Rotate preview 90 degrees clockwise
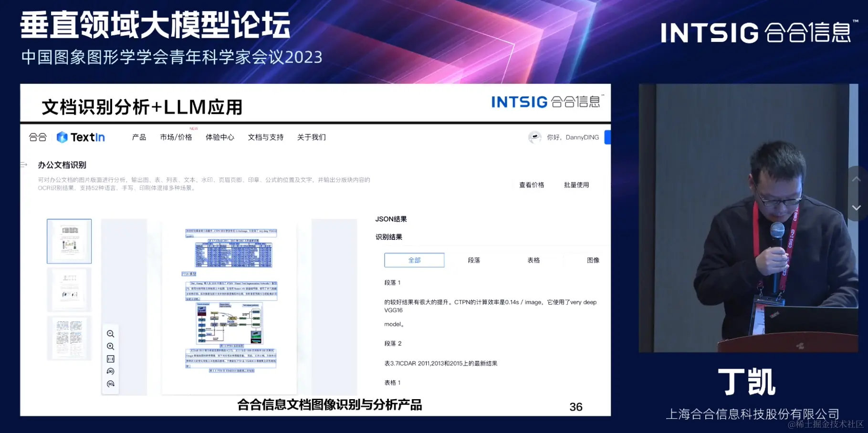The height and width of the screenshot is (433, 868). tap(110, 384)
